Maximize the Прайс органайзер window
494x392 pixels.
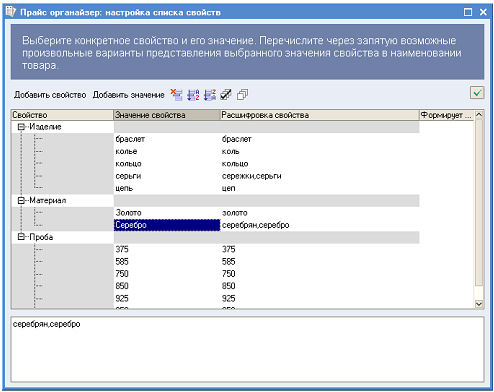pos(468,12)
